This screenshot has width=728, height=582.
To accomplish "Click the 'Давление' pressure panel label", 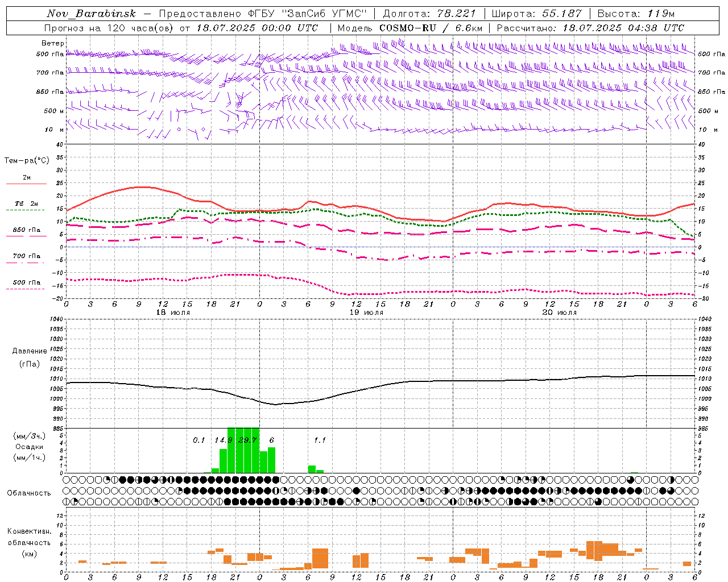I will [x=30, y=351].
